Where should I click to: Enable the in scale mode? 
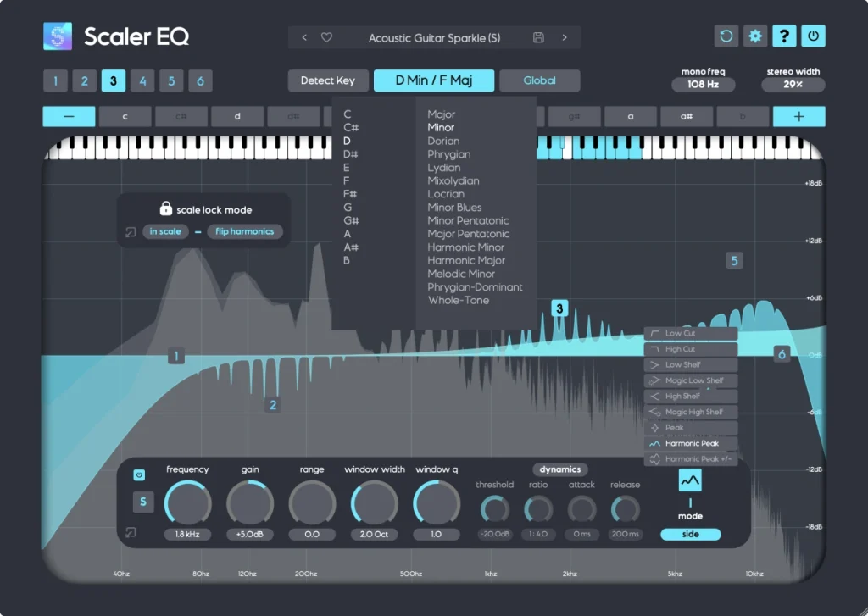pos(165,230)
